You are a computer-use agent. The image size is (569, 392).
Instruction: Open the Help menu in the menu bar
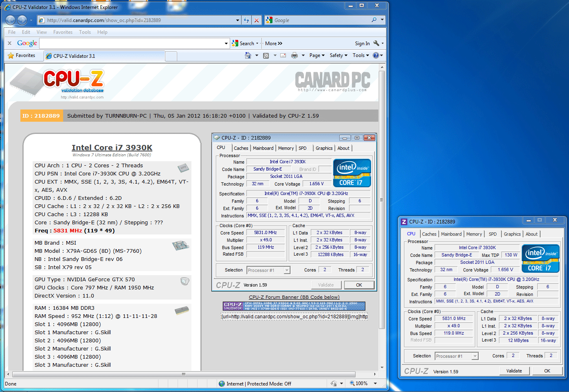click(x=102, y=32)
